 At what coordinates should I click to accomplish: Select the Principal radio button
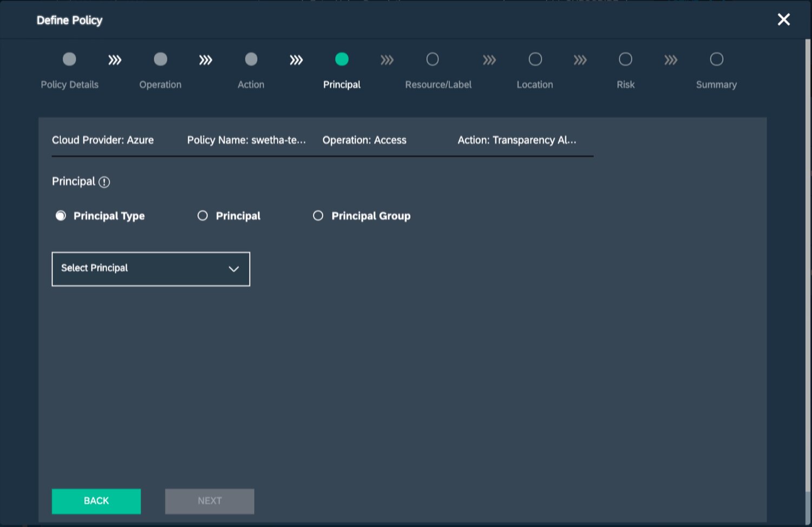202,216
